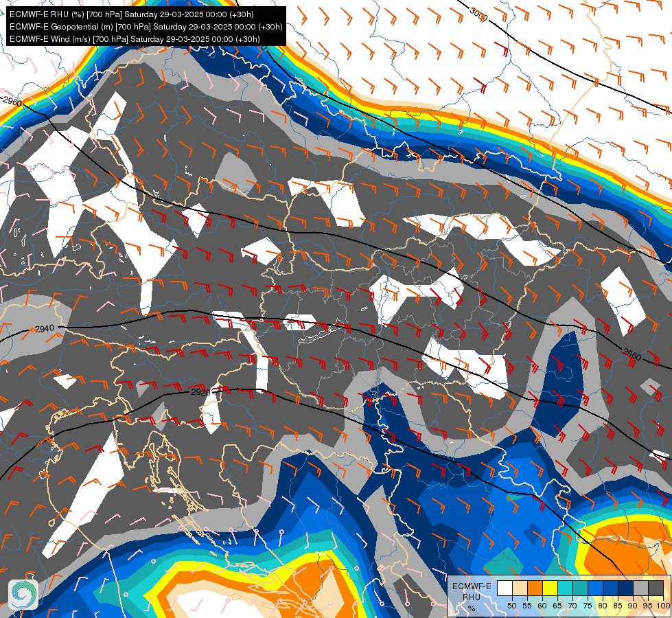Click the legend value 75
672x618 pixels.
click(x=588, y=606)
